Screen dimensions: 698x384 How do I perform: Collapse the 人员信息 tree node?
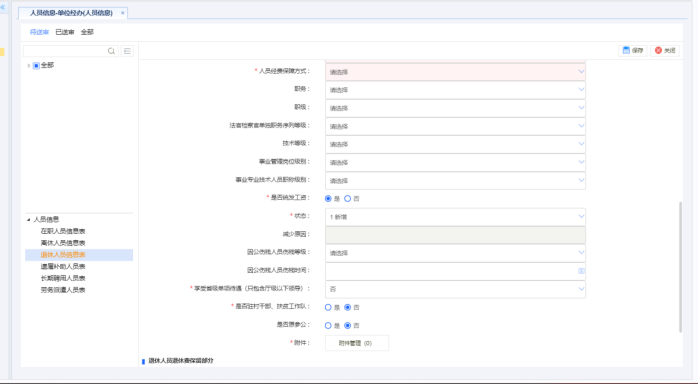pyautogui.click(x=28, y=220)
